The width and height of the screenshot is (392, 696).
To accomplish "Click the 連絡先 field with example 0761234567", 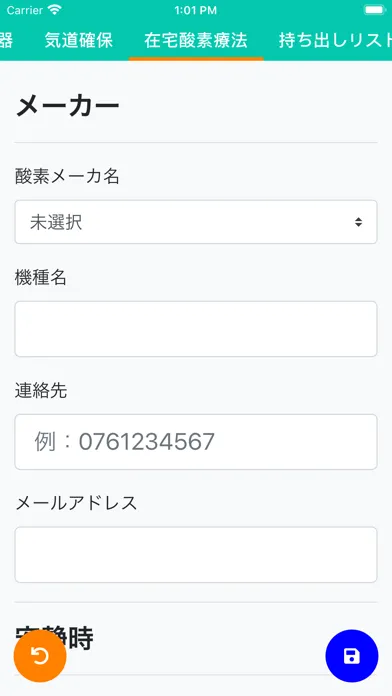I will [x=196, y=442].
